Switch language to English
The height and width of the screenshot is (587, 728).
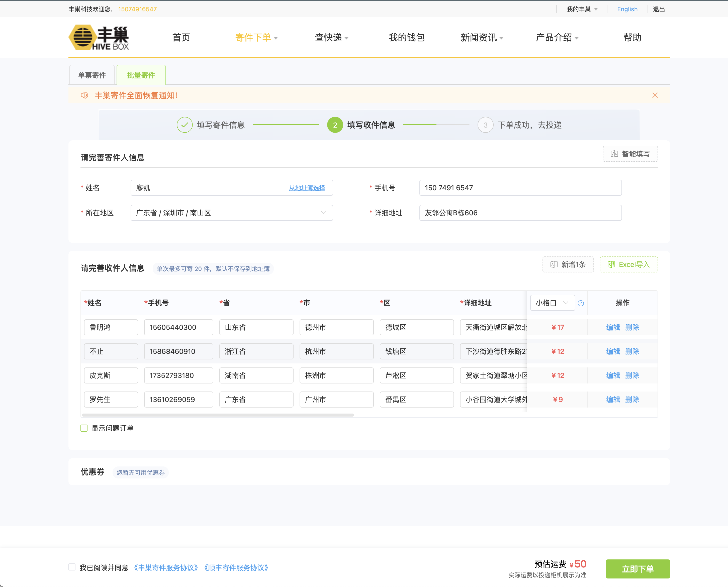point(627,9)
